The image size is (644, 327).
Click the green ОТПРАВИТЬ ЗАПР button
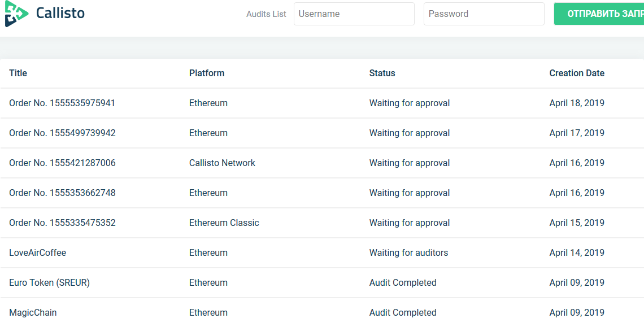click(x=599, y=14)
